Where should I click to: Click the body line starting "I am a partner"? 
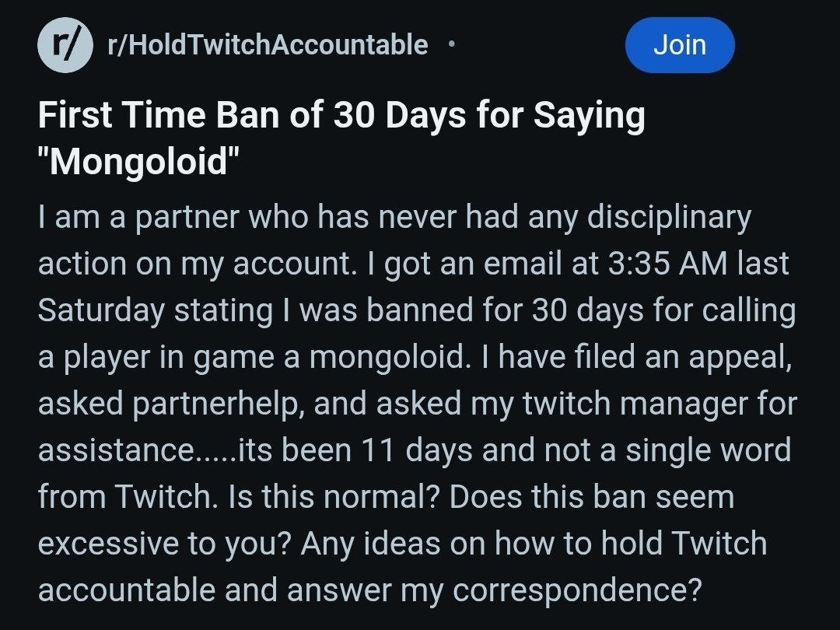pyautogui.click(x=394, y=217)
